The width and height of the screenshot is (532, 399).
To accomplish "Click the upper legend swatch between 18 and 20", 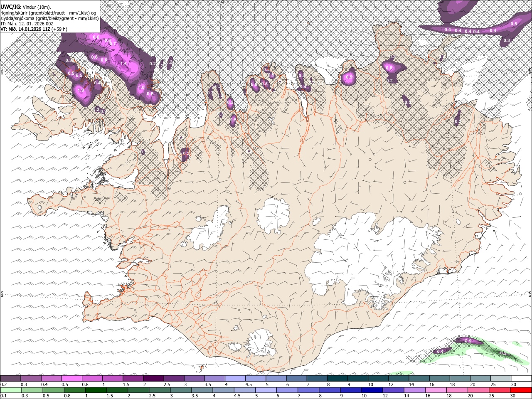I will pos(459,379).
